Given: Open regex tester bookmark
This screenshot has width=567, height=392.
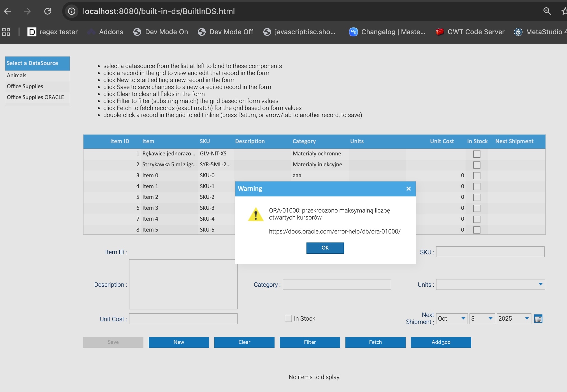Looking at the screenshot, I should pos(53,32).
